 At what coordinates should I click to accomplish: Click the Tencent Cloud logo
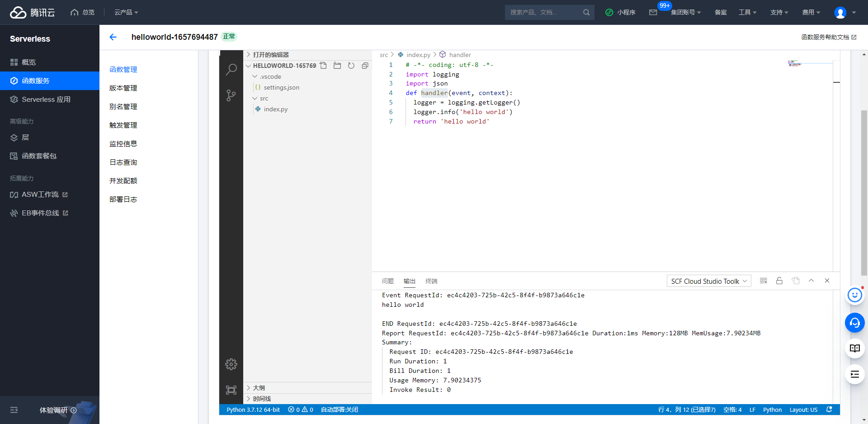32,12
